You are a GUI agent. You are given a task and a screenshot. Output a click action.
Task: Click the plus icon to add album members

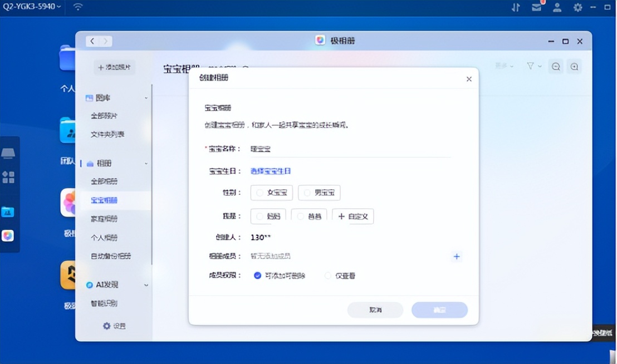457,256
